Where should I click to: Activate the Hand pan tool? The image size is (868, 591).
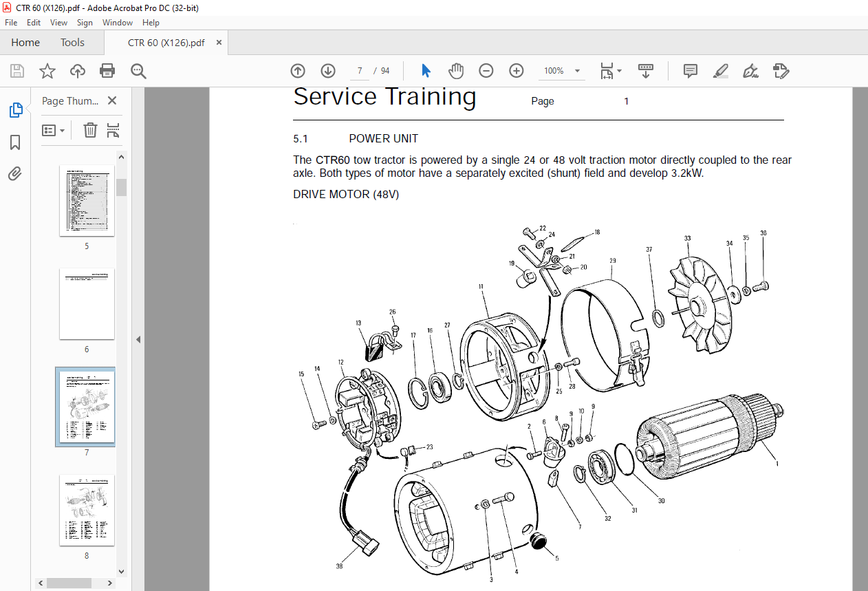click(456, 71)
